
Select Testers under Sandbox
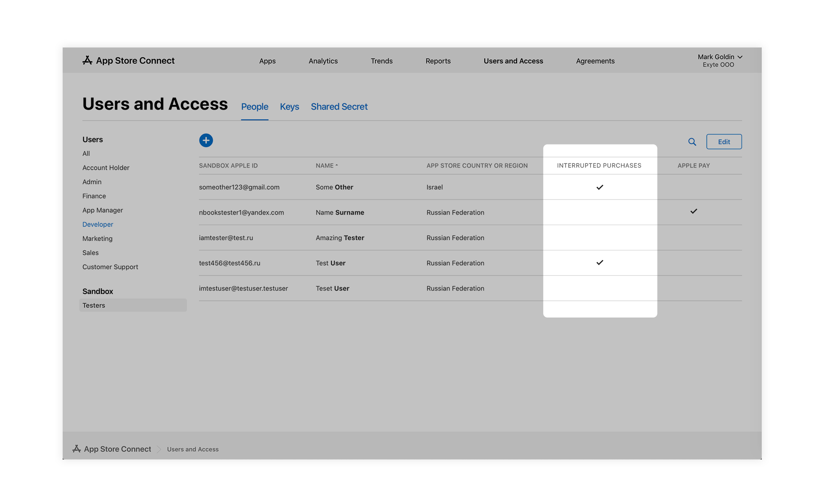[133, 305]
